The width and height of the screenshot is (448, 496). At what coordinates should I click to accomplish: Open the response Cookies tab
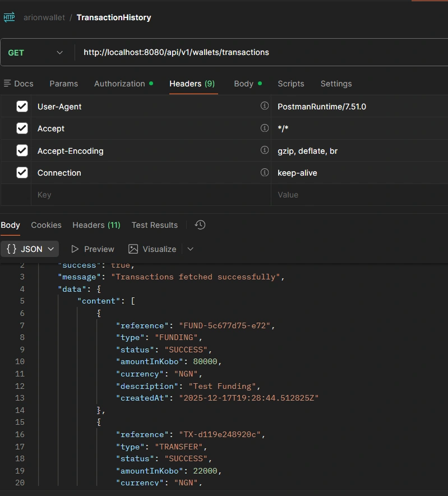point(46,225)
